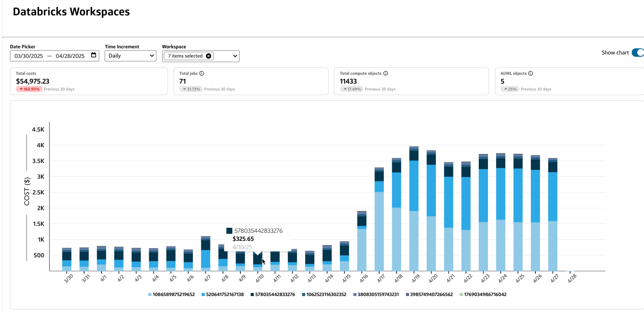Click the Databricks Workspaces page title
Image resolution: width=644 pixels, height=311 pixels.
pyautogui.click(x=71, y=12)
